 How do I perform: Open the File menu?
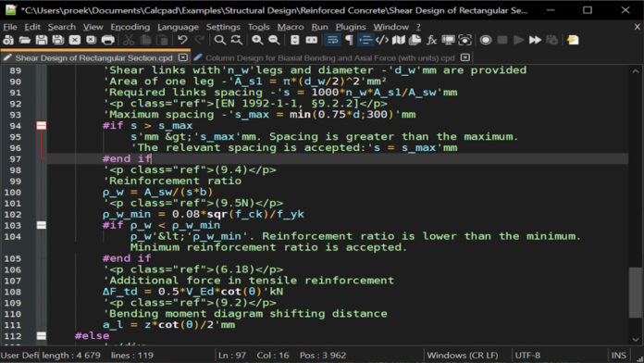(x=10, y=27)
